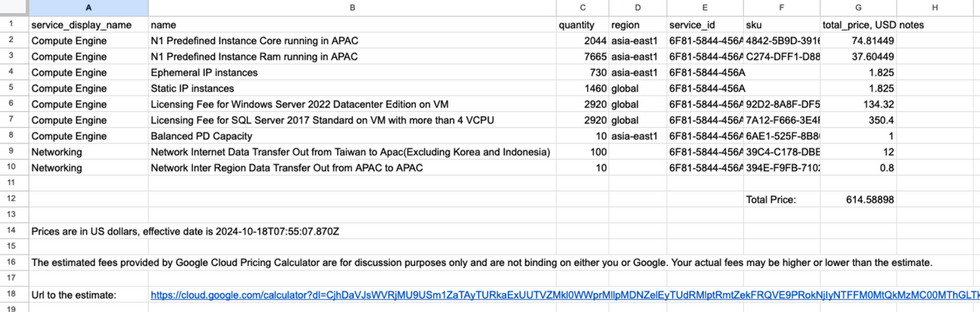Click total price 0.8
Screen dimensions: 980x312
click(858, 168)
